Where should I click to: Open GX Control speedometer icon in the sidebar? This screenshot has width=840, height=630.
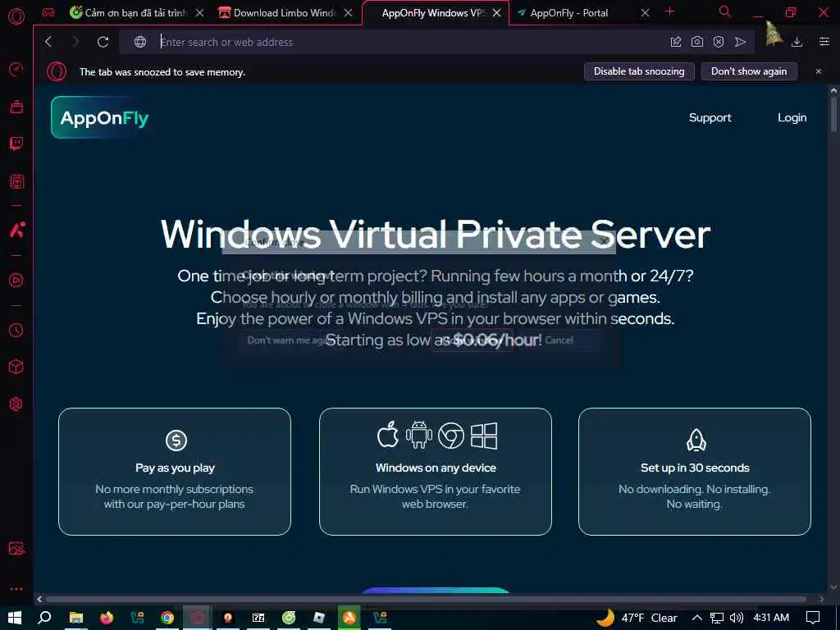click(16, 70)
